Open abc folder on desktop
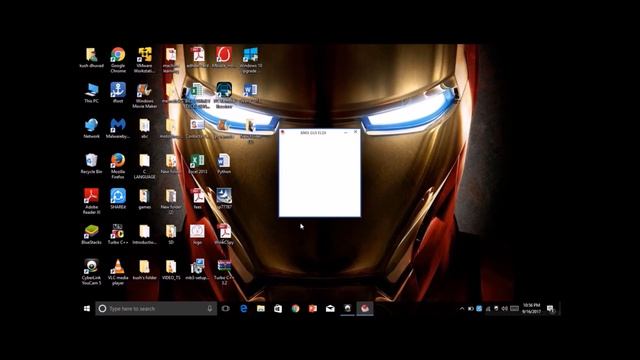The height and width of the screenshot is (360, 640). (144, 128)
